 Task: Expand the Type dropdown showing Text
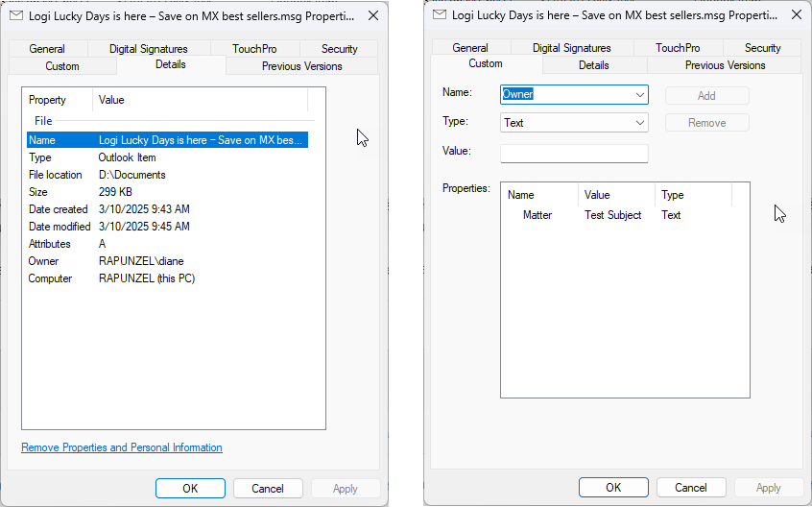point(639,123)
